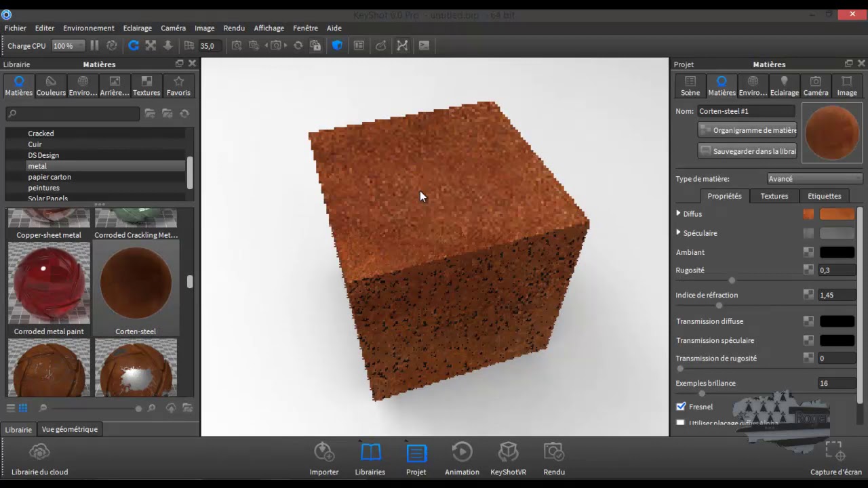Click the Ambiant black color swatch

click(837, 252)
